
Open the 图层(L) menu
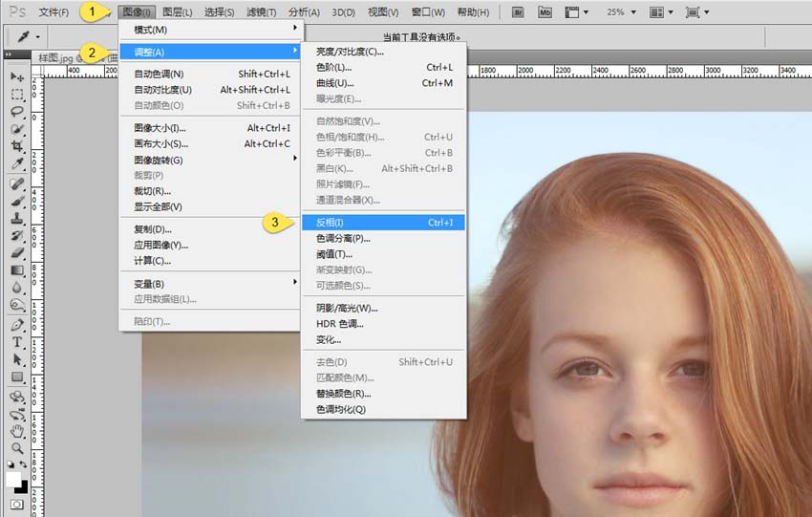click(x=177, y=11)
